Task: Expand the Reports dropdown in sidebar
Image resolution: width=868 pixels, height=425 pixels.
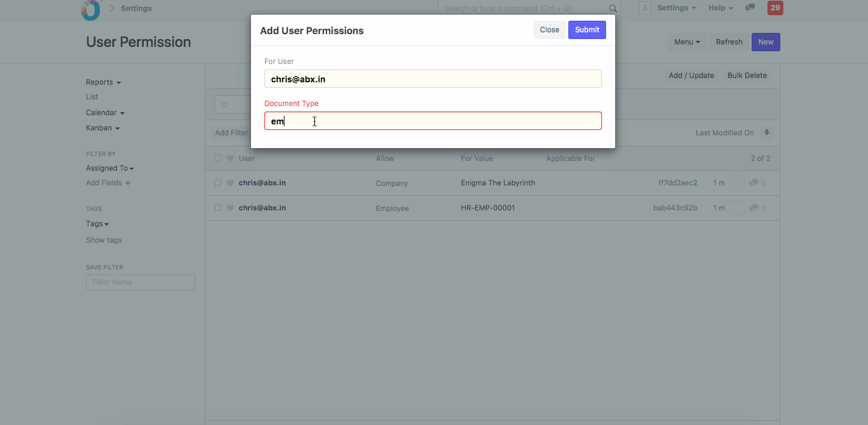Action: [103, 82]
